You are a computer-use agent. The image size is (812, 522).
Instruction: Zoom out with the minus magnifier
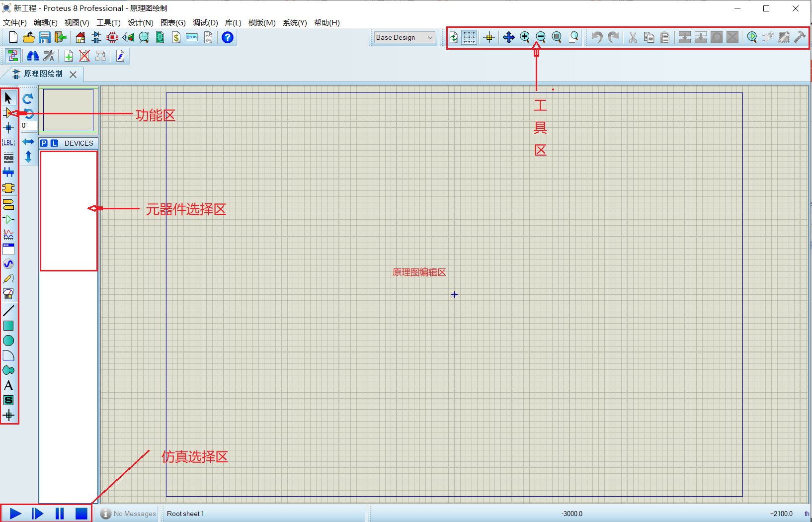(x=541, y=37)
